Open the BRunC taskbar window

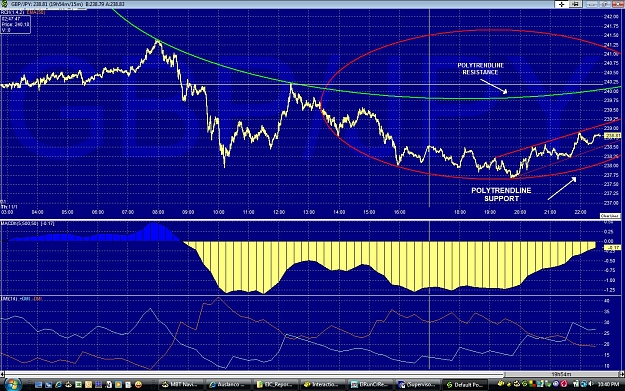tap(371, 384)
